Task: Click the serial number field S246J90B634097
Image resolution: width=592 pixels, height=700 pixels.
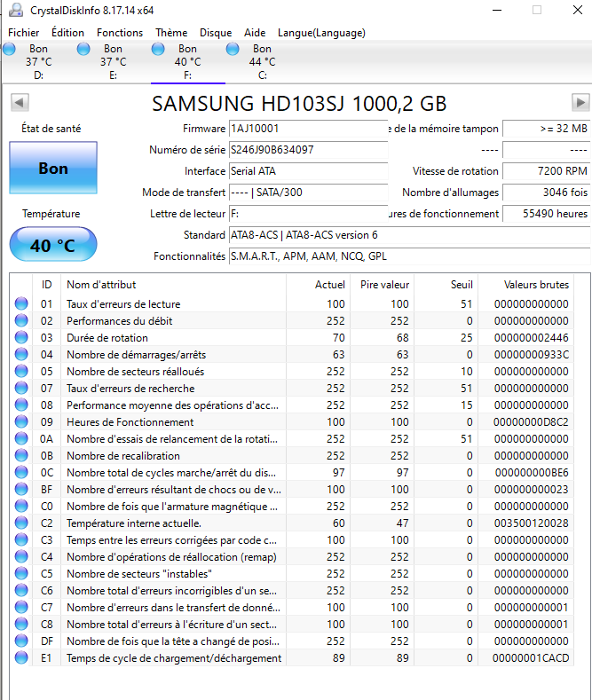Action: [x=308, y=150]
